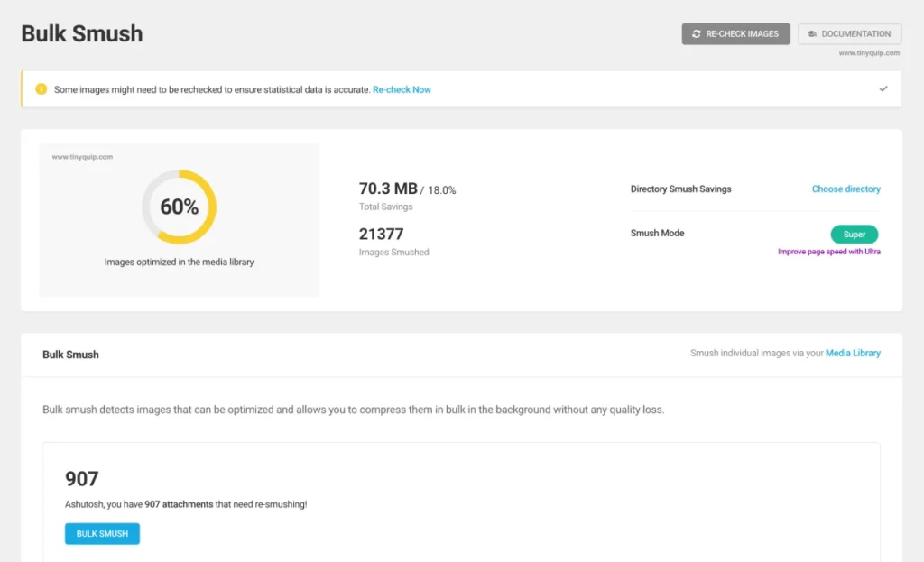Viewport: 924px width, 562px height.
Task: Click the graduation cap icon in Documentation
Action: tap(812, 34)
